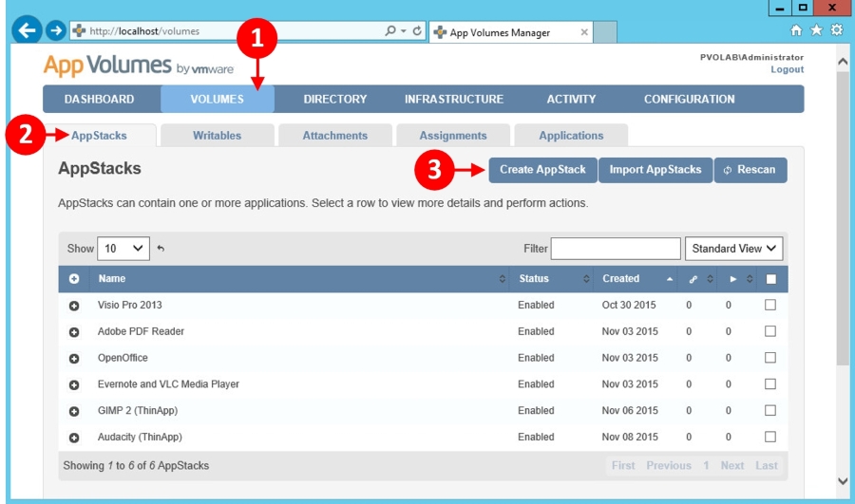Expand details for OpenOffice row
The image size is (855, 504).
[74, 359]
